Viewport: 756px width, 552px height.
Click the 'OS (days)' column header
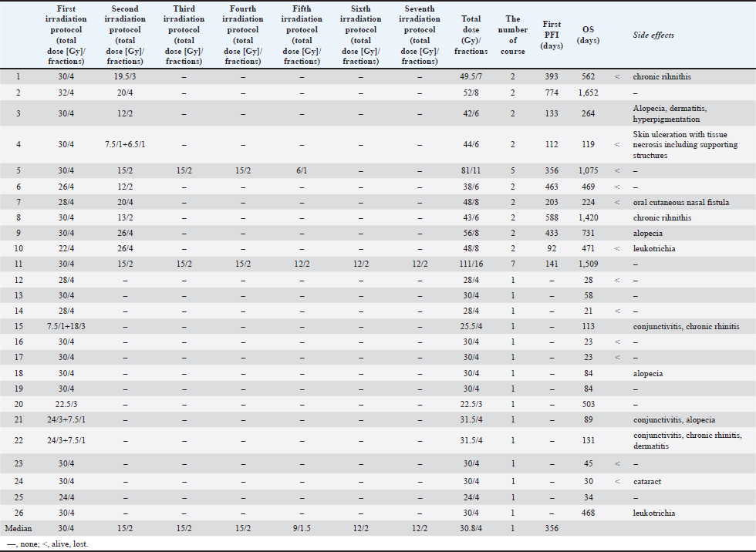coord(589,35)
